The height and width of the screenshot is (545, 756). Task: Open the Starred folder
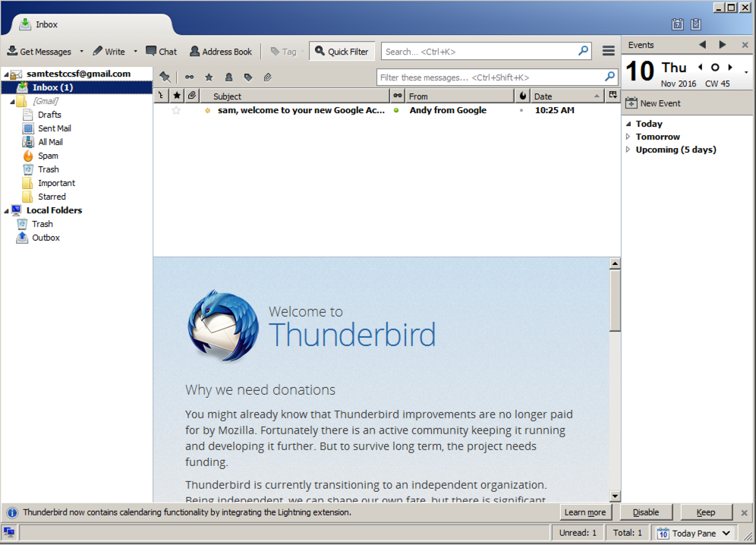click(52, 197)
